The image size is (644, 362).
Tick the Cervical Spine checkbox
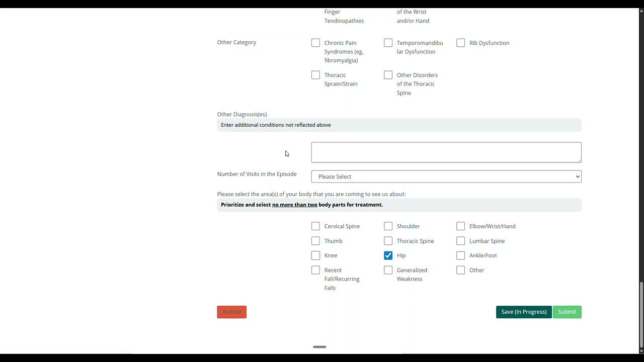[x=315, y=226]
